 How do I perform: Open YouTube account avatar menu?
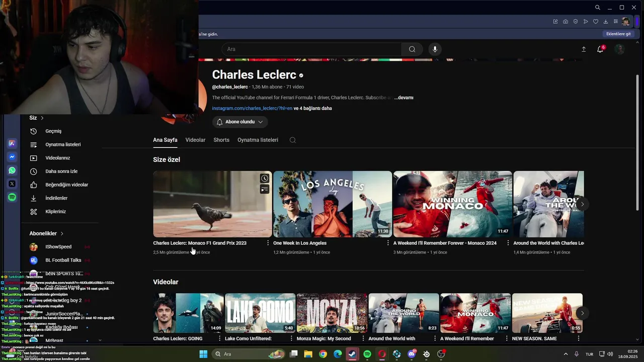(620, 49)
